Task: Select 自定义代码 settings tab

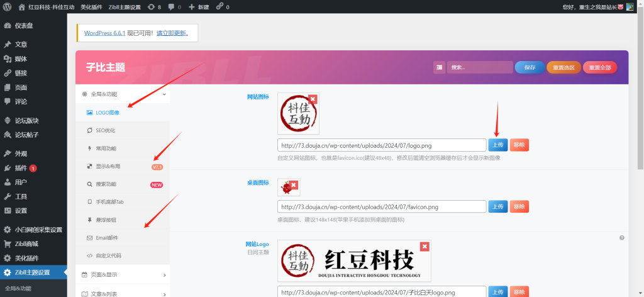Action: point(123,255)
